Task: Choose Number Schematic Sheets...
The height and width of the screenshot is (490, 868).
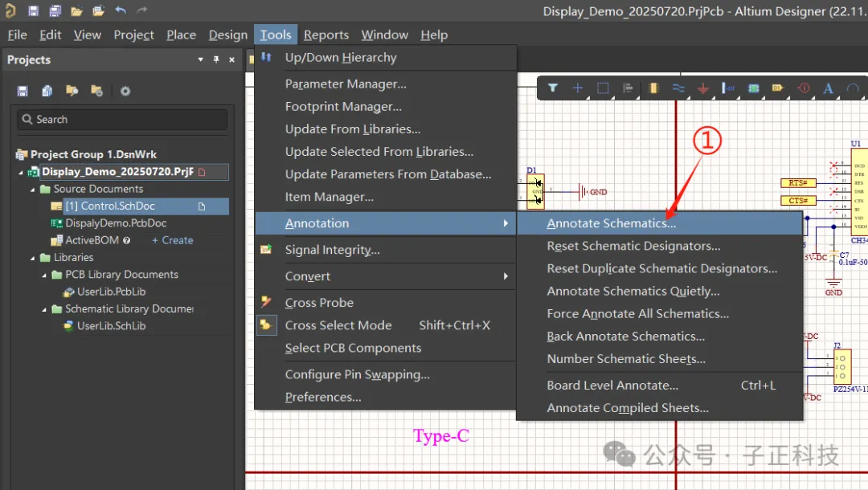Action: pyautogui.click(x=659, y=359)
